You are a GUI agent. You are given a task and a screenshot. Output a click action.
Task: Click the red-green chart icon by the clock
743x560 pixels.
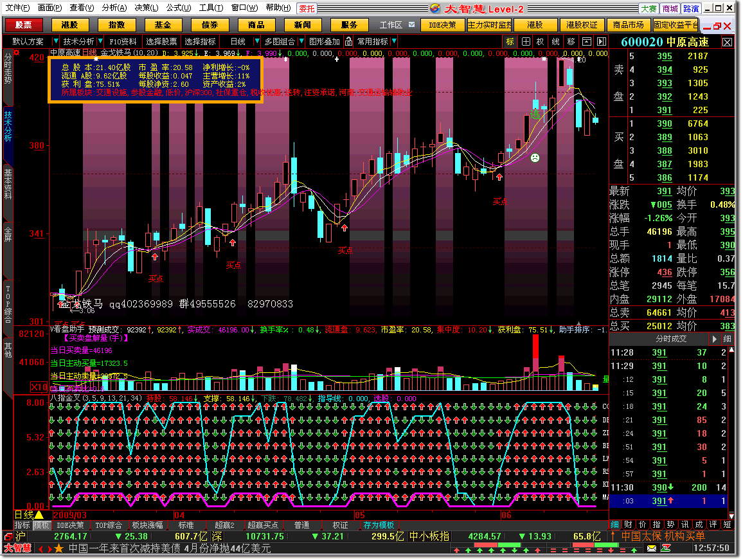click(666, 548)
